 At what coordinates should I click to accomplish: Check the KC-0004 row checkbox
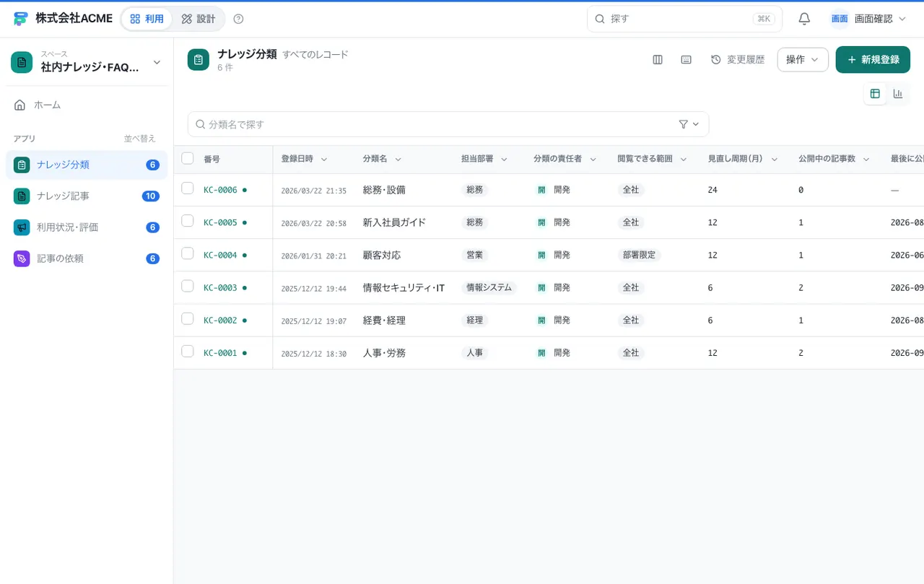(x=188, y=253)
